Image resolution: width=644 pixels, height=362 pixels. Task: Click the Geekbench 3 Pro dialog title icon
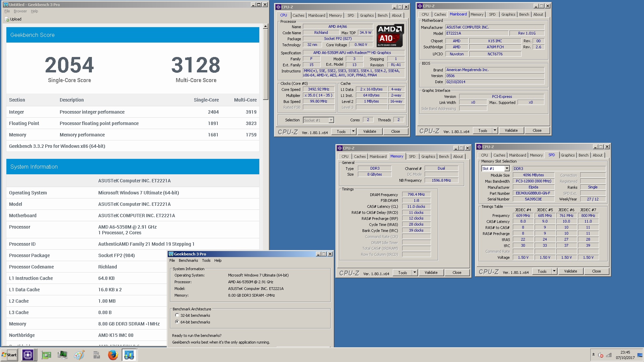click(171, 254)
